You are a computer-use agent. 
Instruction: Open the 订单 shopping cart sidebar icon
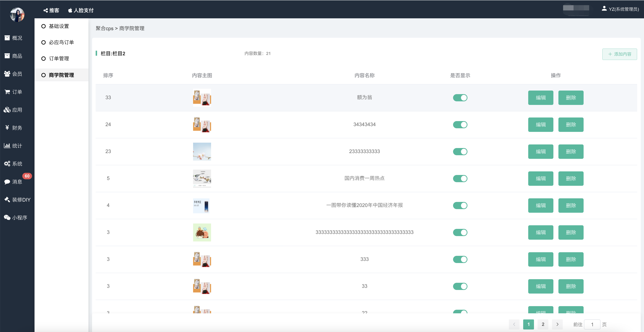click(x=7, y=92)
